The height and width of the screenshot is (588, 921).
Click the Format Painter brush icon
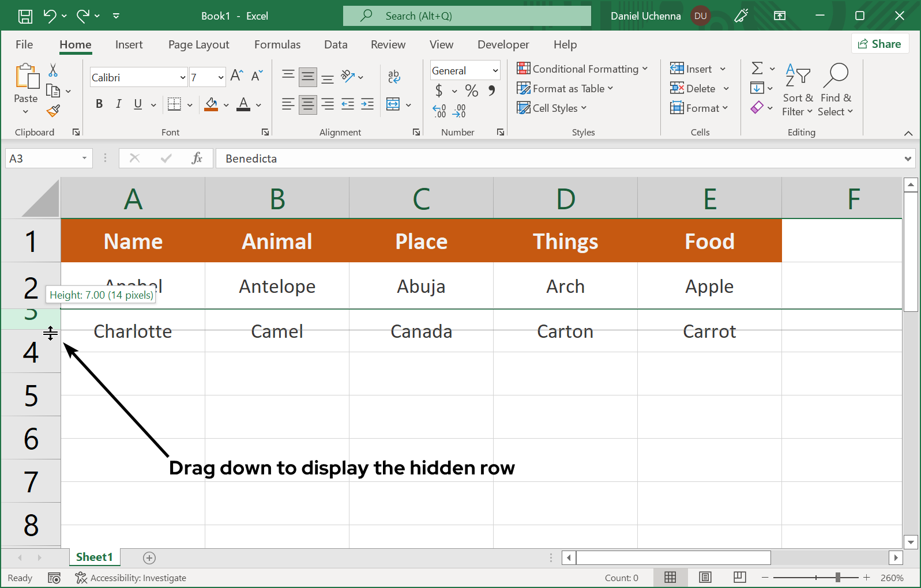tap(53, 111)
